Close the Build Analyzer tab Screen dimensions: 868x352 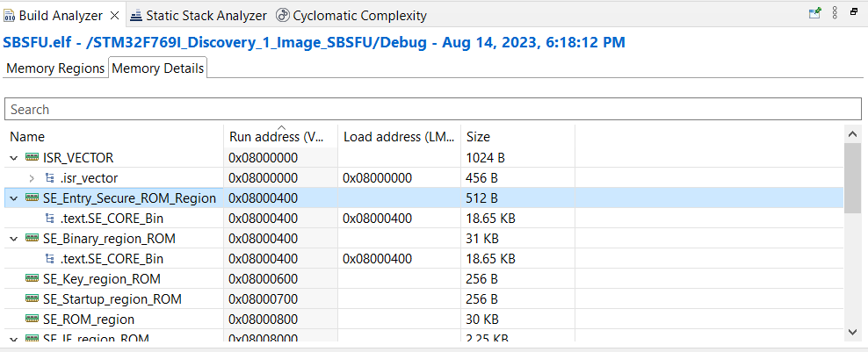pyautogui.click(x=114, y=15)
